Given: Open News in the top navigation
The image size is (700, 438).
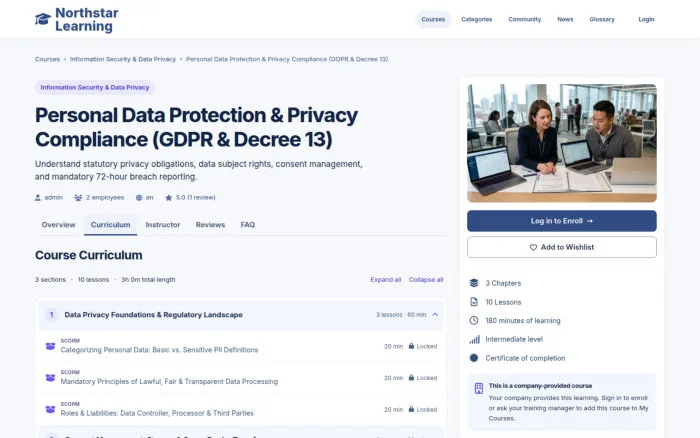Looking at the screenshot, I should pyautogui.click(x=565, y=20).
